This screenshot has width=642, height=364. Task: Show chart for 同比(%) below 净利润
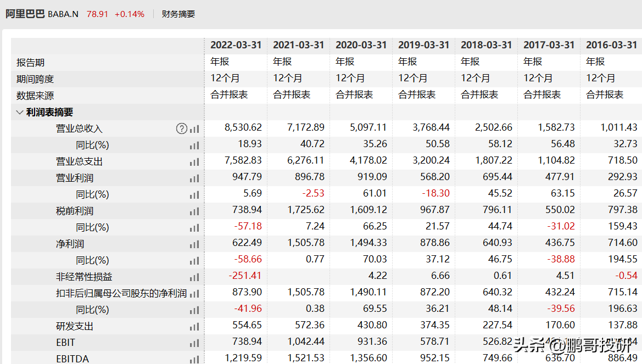(x=194, y=260)
